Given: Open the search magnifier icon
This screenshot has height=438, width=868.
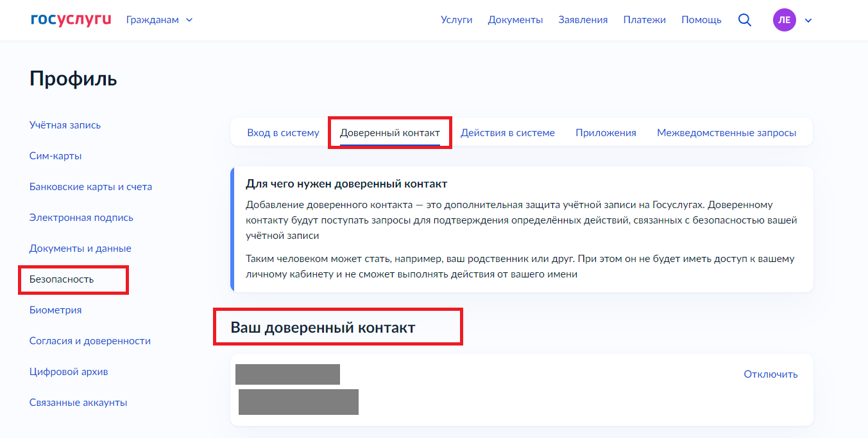Looking at the screenshot, I should (x=744, y=20).
